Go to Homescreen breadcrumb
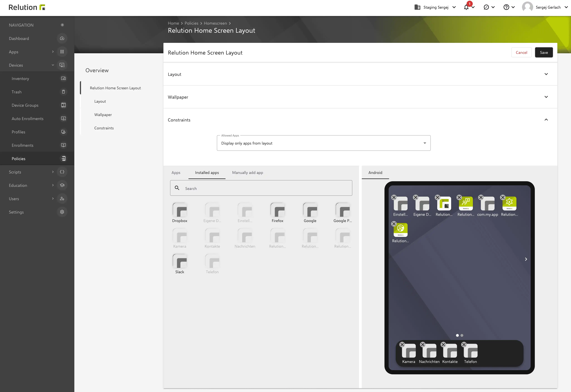The width and height of the screenshot is (571, 392). [x=215, y=23]
